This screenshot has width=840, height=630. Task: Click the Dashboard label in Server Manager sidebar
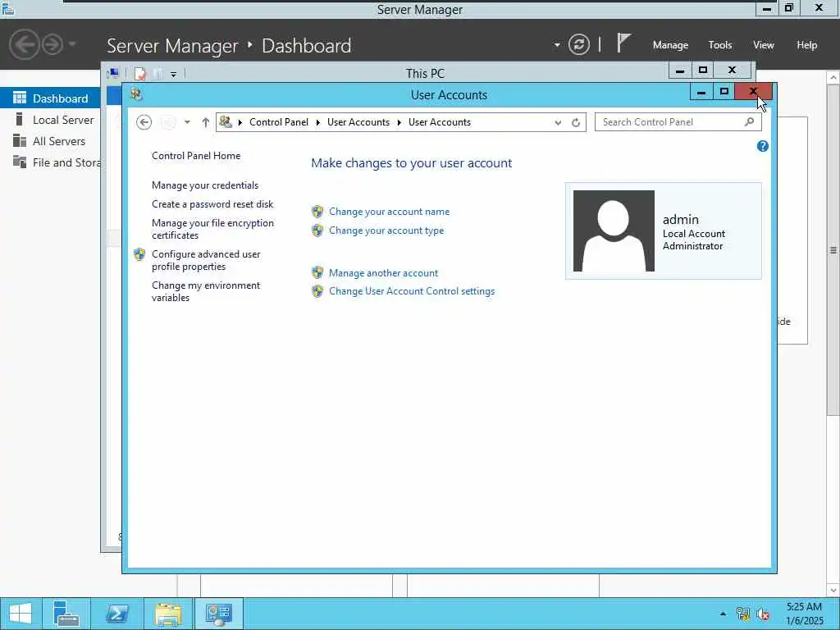point(60,98)
